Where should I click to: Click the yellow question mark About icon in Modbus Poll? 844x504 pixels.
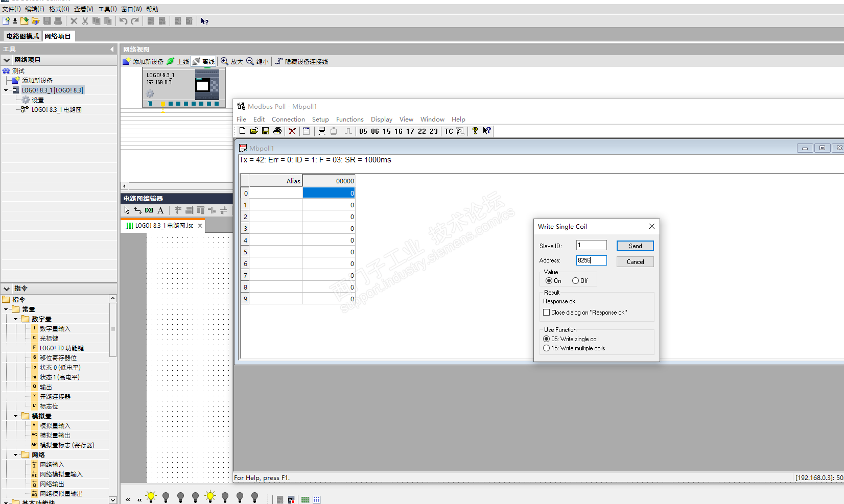475,131
